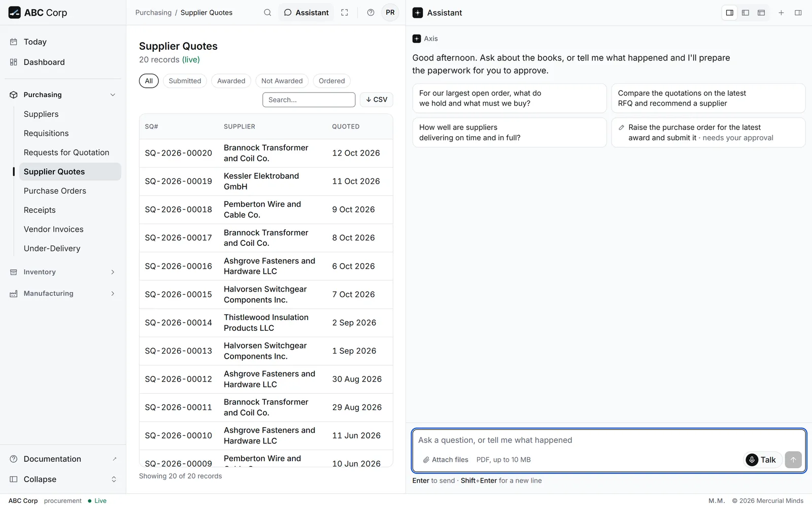Open quote SQ-2026-00020
This screenshot has width=812, height=508.
266,153
